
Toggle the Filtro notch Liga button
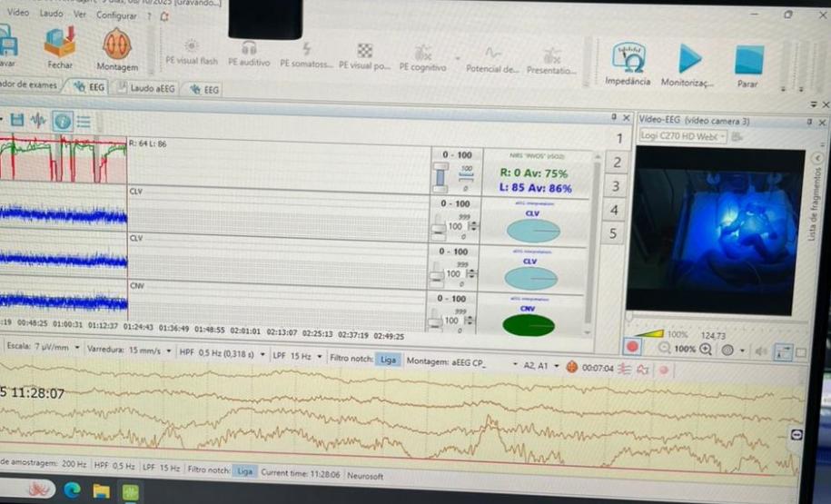(x=388, y=360)
